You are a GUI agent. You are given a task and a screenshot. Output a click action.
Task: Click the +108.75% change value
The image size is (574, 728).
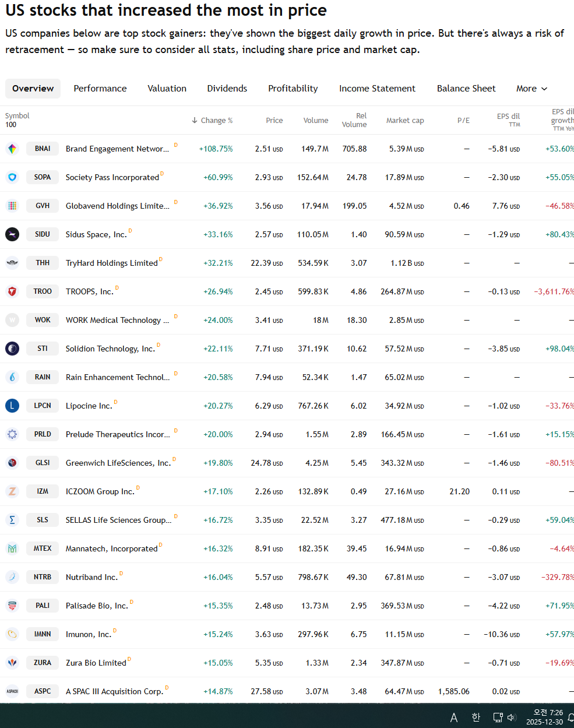(x=216, y=149)
